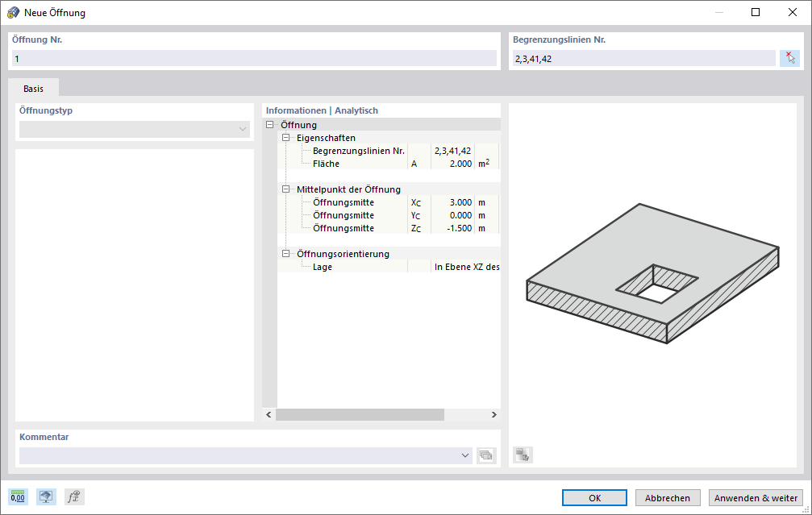Click the Abbrechen button

click(668, 498)
